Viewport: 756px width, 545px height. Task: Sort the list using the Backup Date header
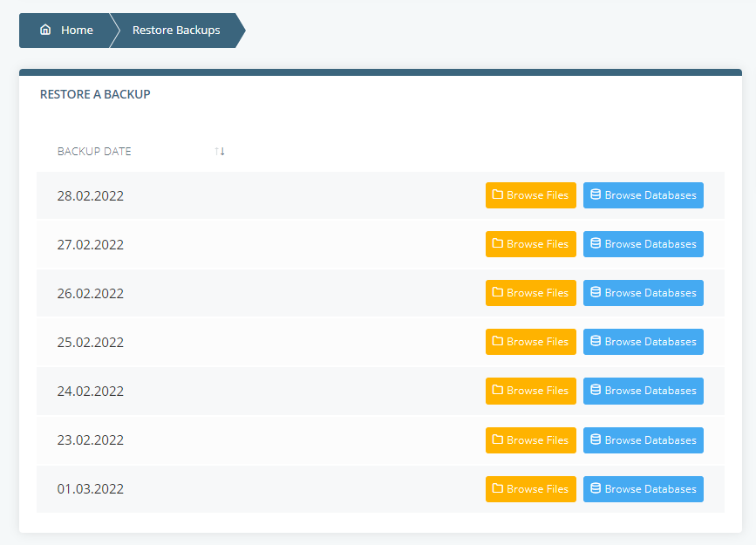click(94, 150)
